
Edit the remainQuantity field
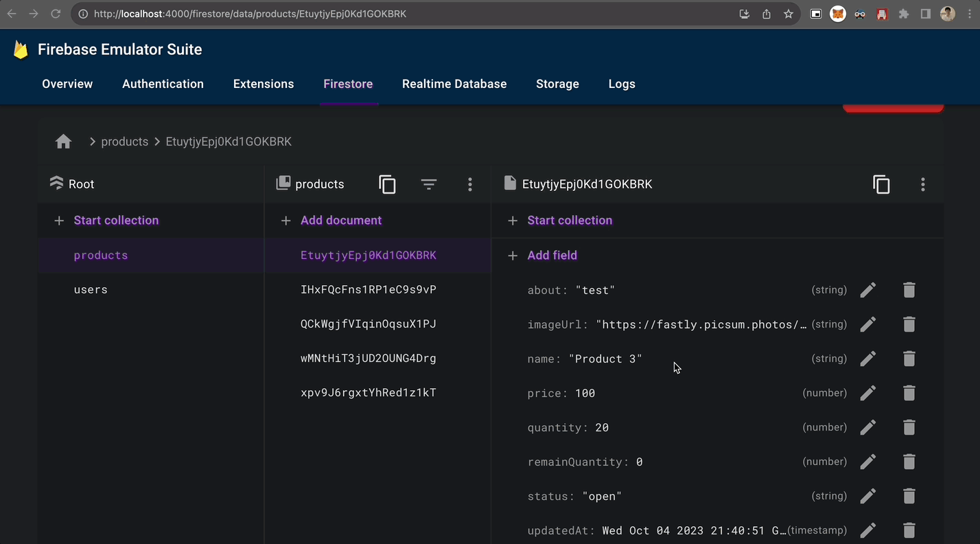pos(868,462)
